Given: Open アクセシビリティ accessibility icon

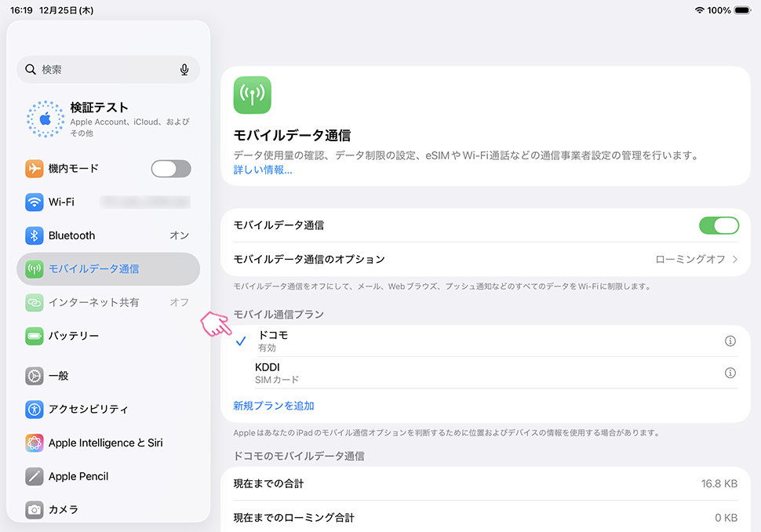Looking at the screenshot, I should [x=34, y=409].
